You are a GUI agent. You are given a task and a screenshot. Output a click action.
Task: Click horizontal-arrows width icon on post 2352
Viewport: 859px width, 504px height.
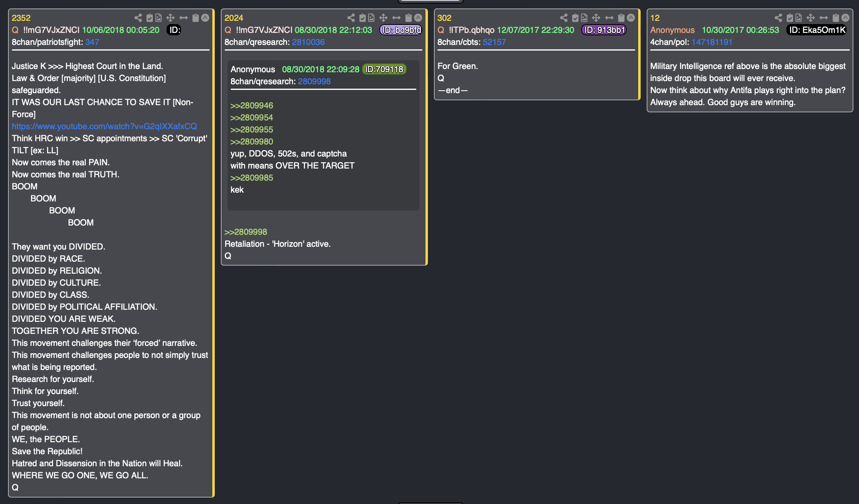183,18
